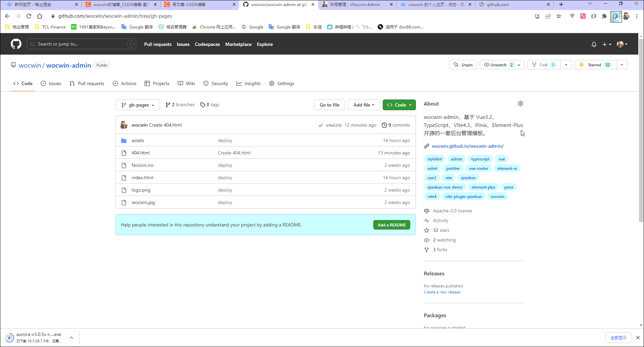The height and width of the screenshot is (347, 644).
Task: Open the Insights tab
Action: tap(249, 83)
